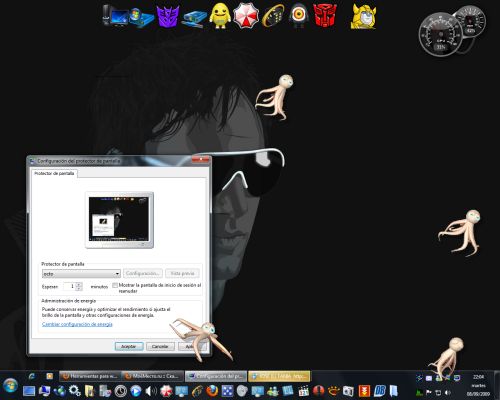Click the flag notification tray icon

[x=429, y=393]
